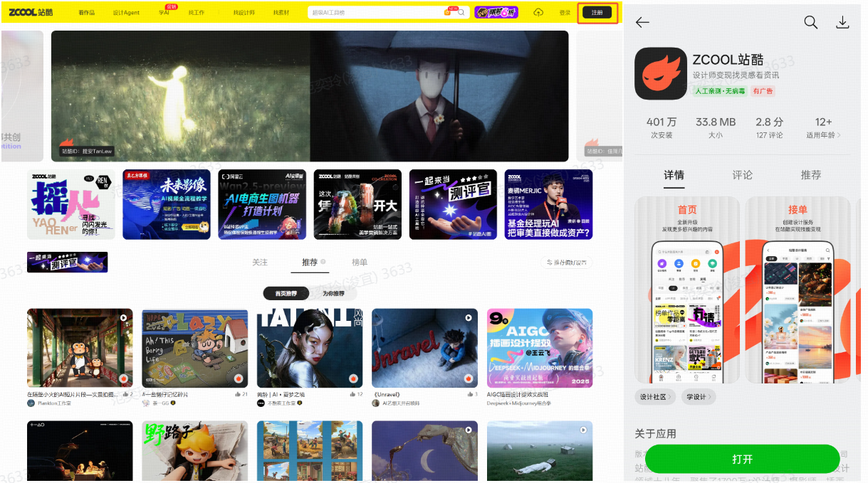Go back with the arrow in the app store panel
This screenshot has height=483, width=868.
click(642, 23)
